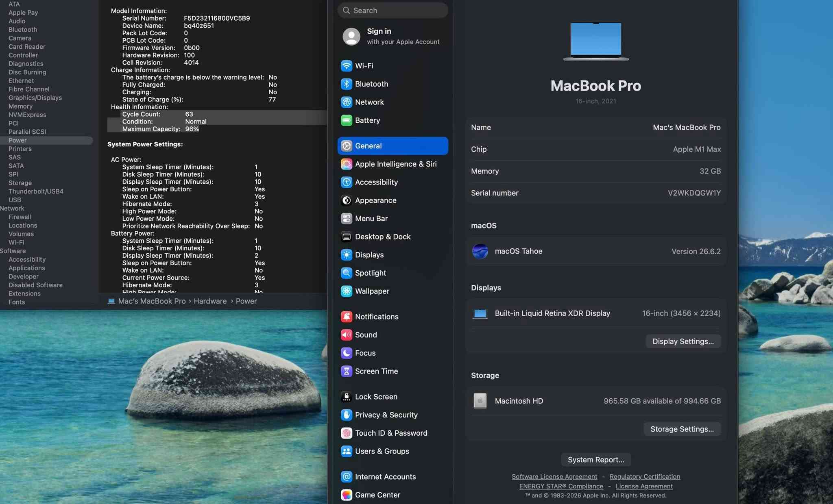833x504 pixels.
Task: Select Thunderbolt/USB4 in System Information sidebar
Action: (36, 191)
